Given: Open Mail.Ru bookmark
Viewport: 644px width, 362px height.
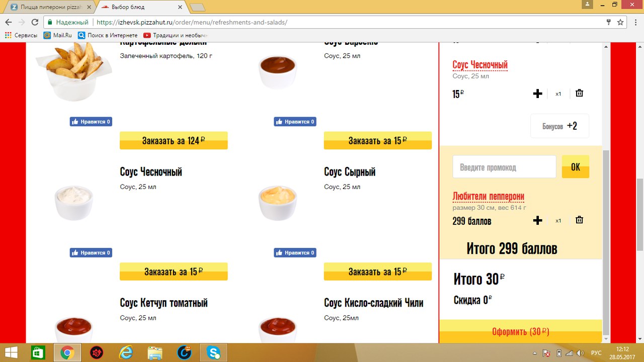Looking at the screenshot, I should (x=57, y=35).
